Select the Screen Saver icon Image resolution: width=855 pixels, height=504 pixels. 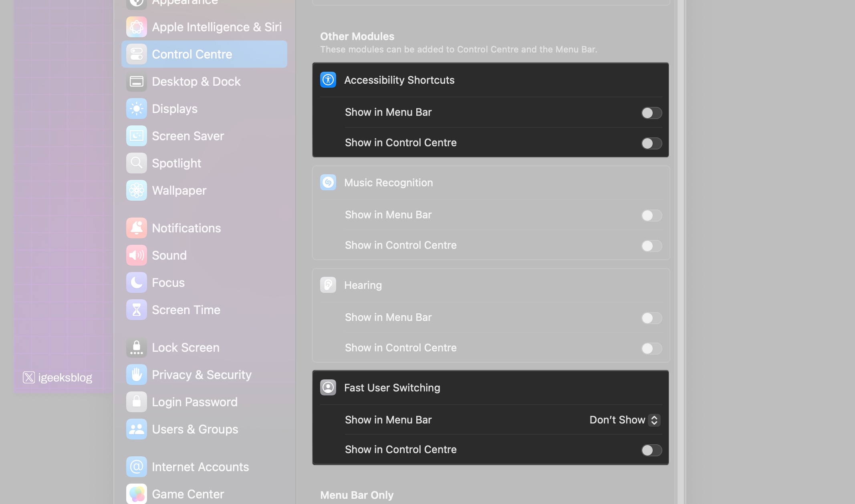pyautogui.click(x=137, y=136)
